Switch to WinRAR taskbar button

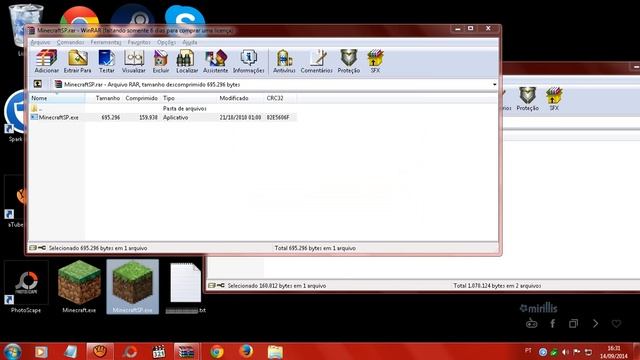click(x=187, y=351)
